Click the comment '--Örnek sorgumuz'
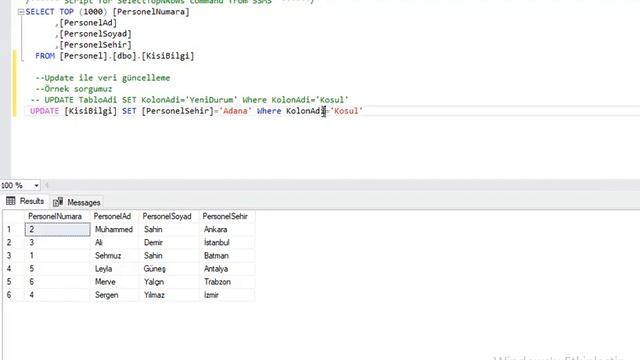 coord(73,89)
